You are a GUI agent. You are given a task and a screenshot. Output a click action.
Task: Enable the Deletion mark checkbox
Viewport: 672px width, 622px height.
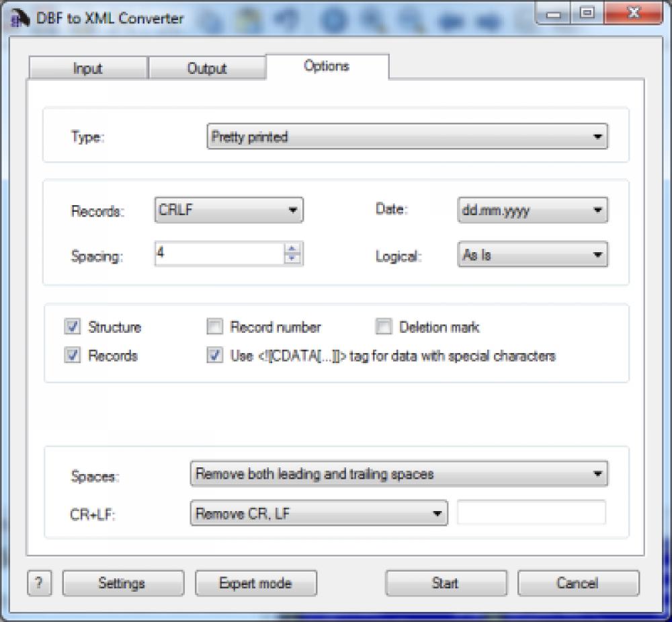coord(384,327)
